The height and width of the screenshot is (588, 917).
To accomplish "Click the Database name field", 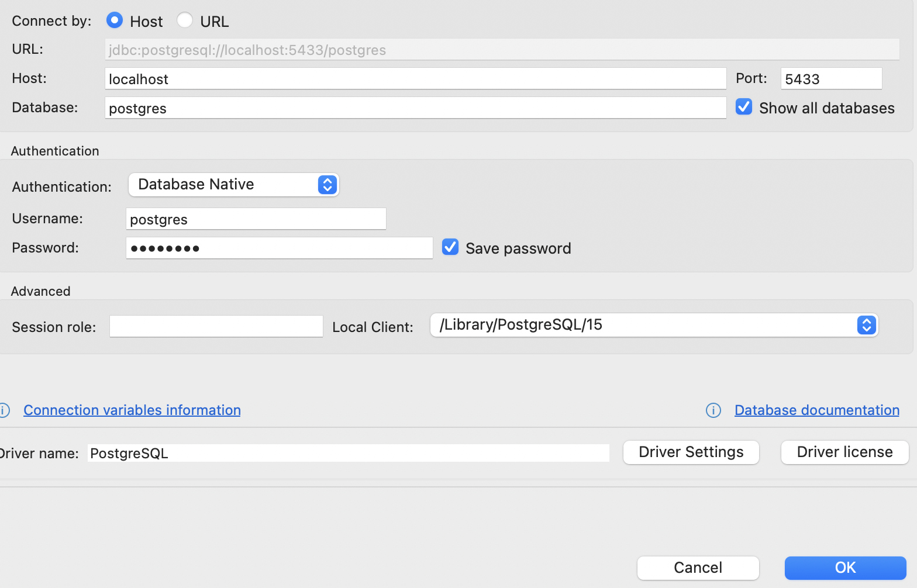I will tap(415, 108).
